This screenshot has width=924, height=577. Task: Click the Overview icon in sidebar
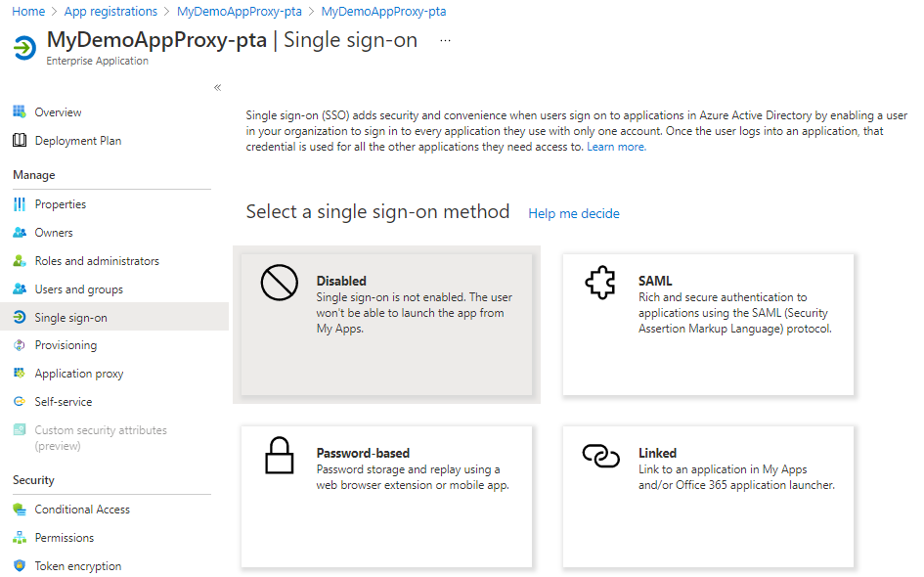pos(19,112)
